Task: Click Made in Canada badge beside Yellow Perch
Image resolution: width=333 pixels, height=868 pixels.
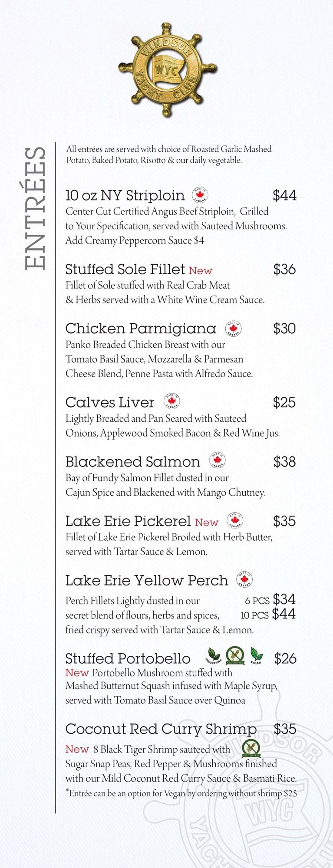Action: tap(244, 579)
